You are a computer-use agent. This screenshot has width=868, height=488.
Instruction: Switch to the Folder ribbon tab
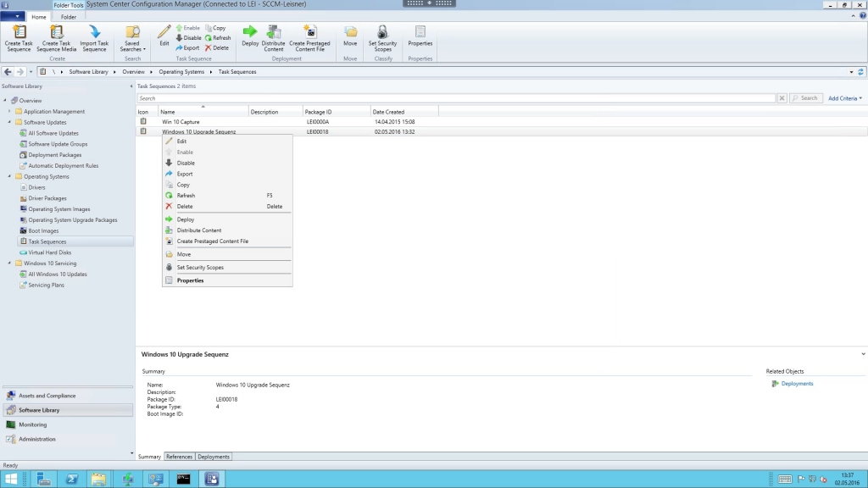click(x=69, y=17)
